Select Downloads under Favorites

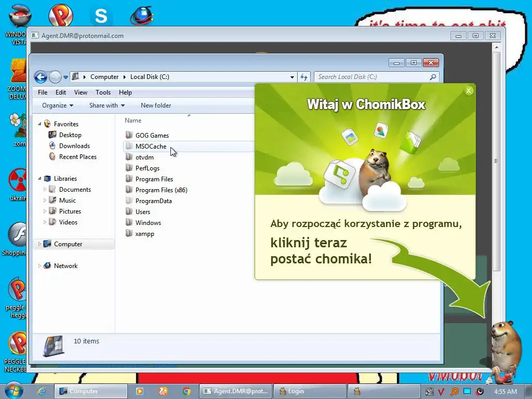(x=74, y=146)
